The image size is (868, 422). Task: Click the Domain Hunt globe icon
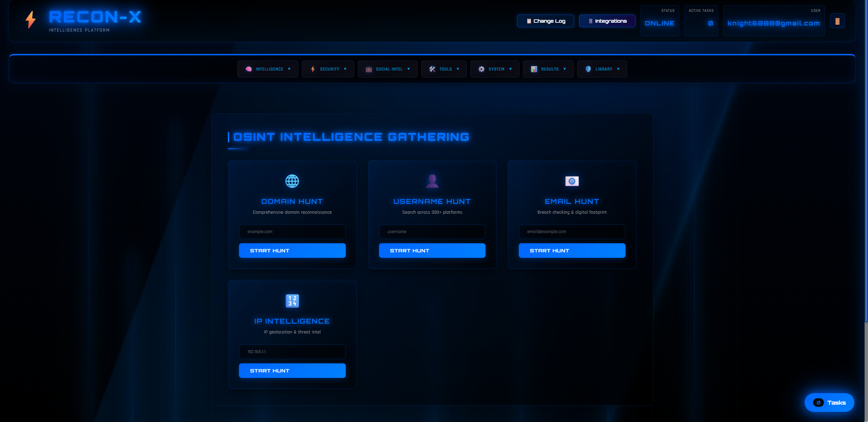coord(292,181)
